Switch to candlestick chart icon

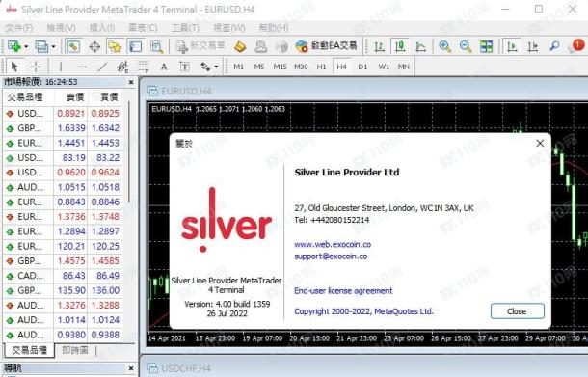[x=400, y=46]
